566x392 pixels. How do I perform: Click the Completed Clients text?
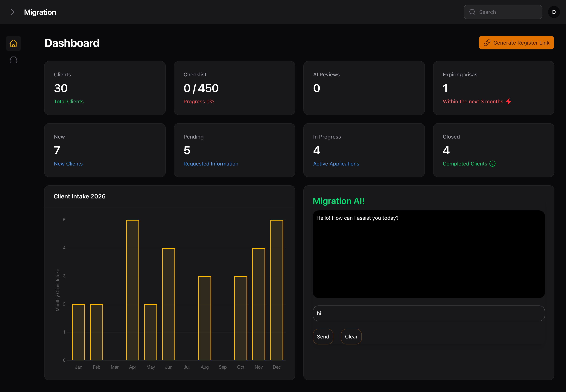point(465,164)
